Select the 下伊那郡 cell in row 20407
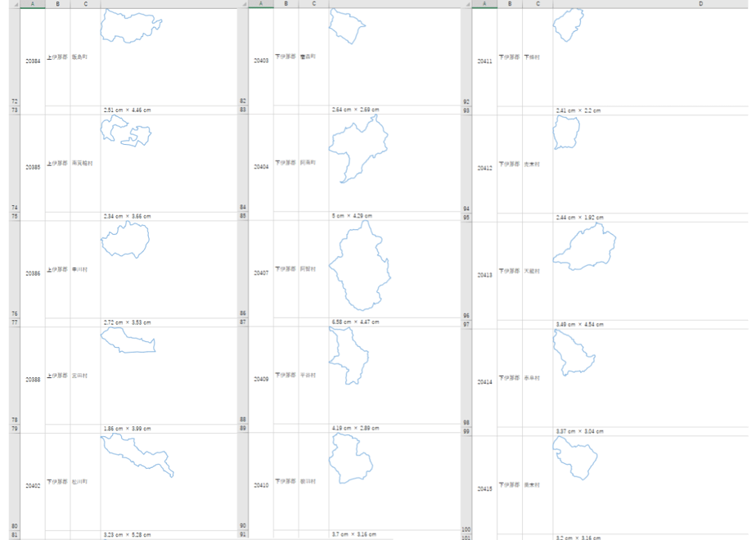 click(x=286, y=269)
